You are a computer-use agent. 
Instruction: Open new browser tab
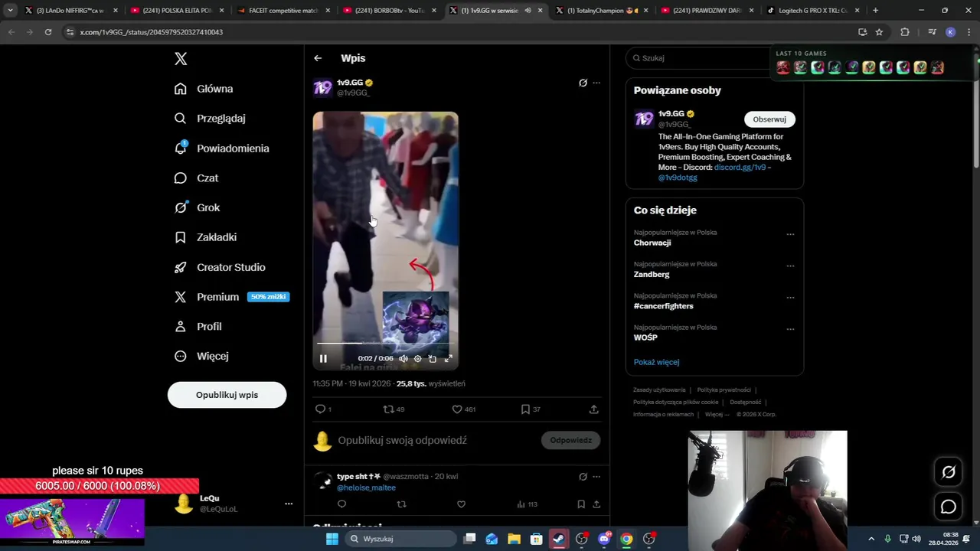875,11
